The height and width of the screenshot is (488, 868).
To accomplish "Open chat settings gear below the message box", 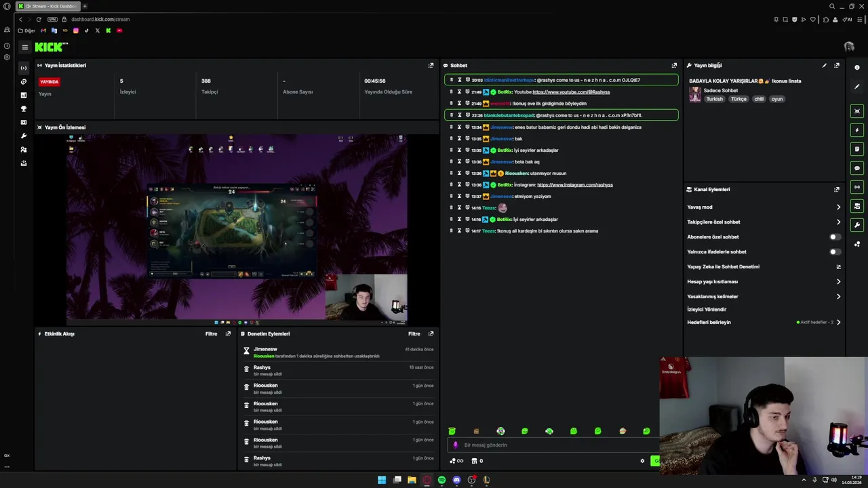I will (x=642, y=461).
